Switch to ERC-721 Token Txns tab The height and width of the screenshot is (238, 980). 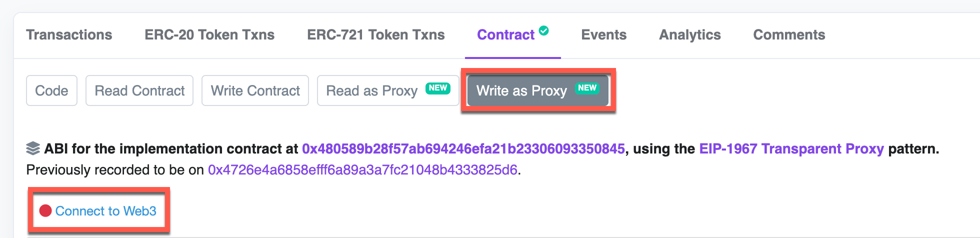point(376,34)
